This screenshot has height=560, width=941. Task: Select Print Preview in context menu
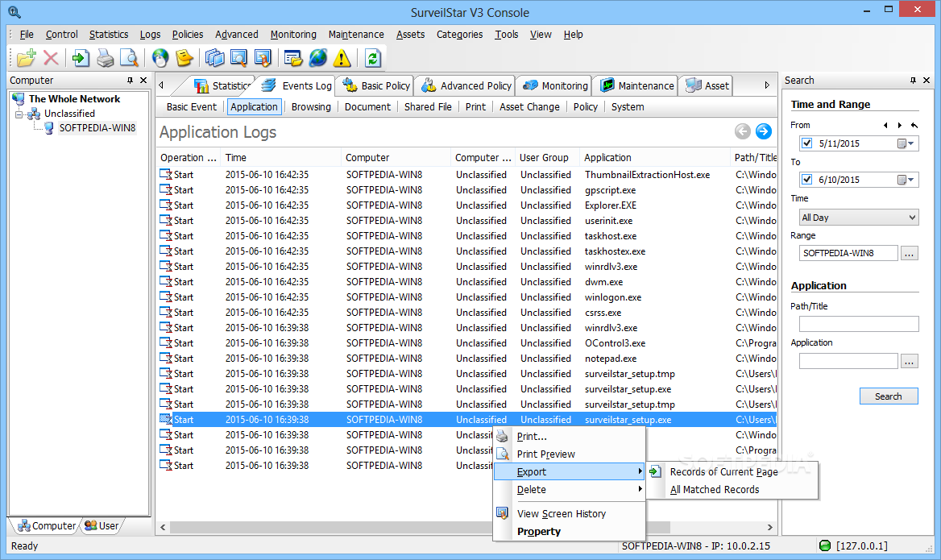pyautogui.click(x=569, y=454)
